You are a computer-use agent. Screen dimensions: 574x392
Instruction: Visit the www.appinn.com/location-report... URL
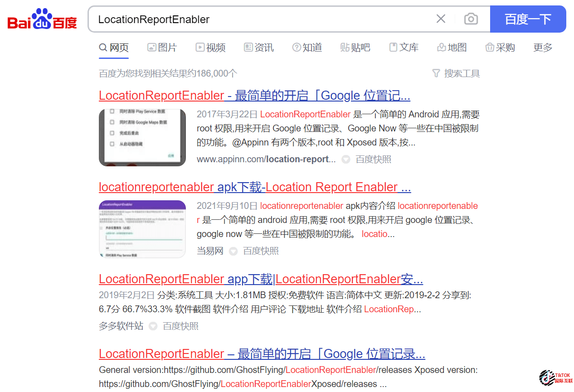click(266, 159)
